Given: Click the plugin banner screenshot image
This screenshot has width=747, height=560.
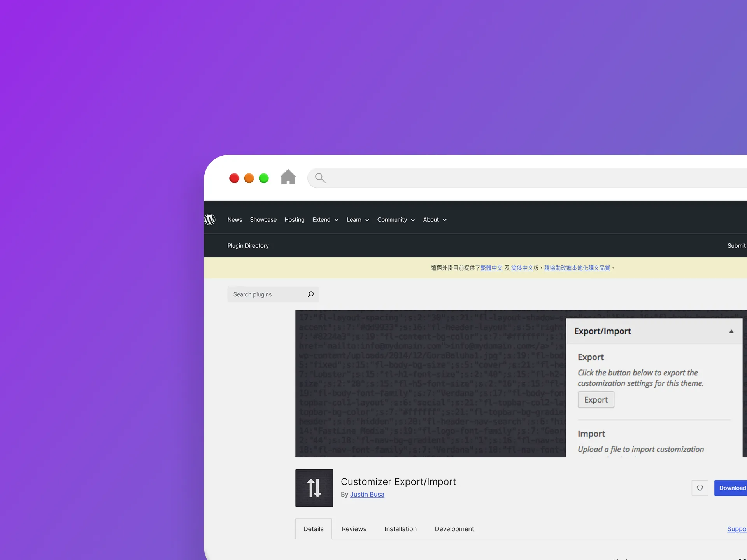Looking at the screenshot, I should [521, 383].
